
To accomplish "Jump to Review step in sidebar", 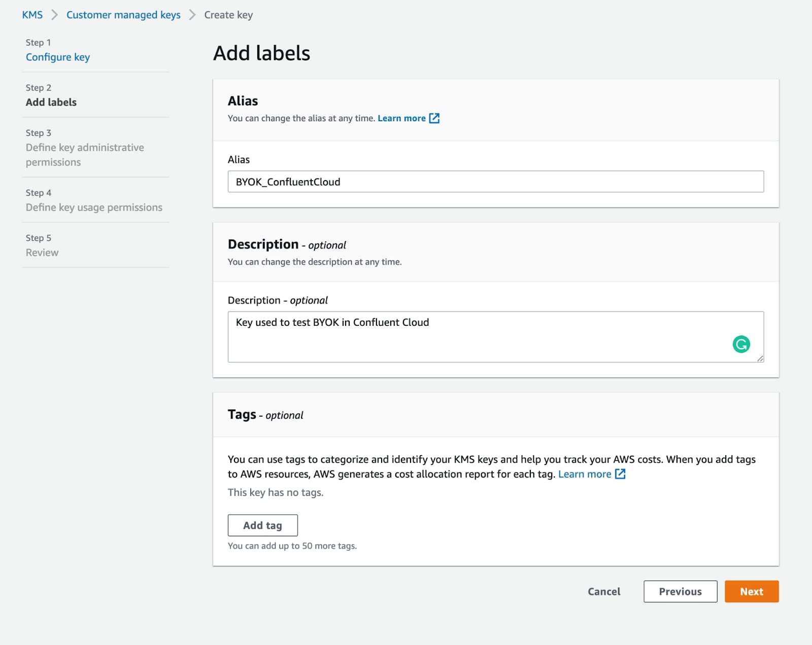I will 42,253.
